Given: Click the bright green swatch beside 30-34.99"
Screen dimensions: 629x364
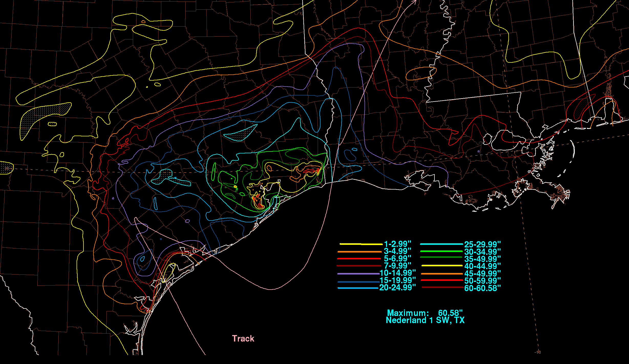Looking at the screenshot, I should click(x=442, y=251).
